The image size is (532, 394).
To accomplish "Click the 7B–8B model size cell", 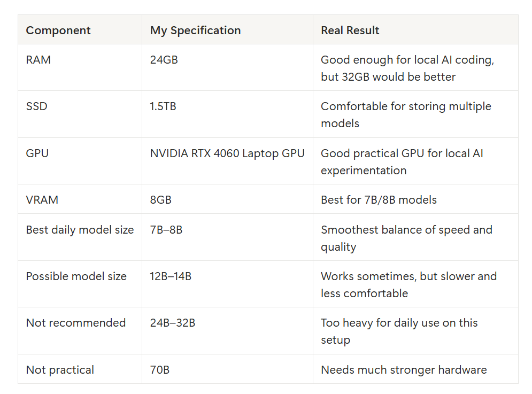I will 166,230.
